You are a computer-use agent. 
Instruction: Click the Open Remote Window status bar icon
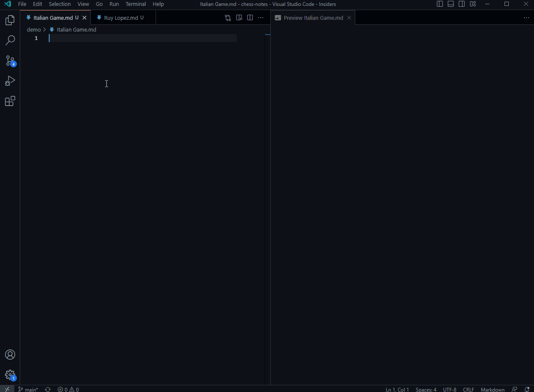[x=7, y=389]
